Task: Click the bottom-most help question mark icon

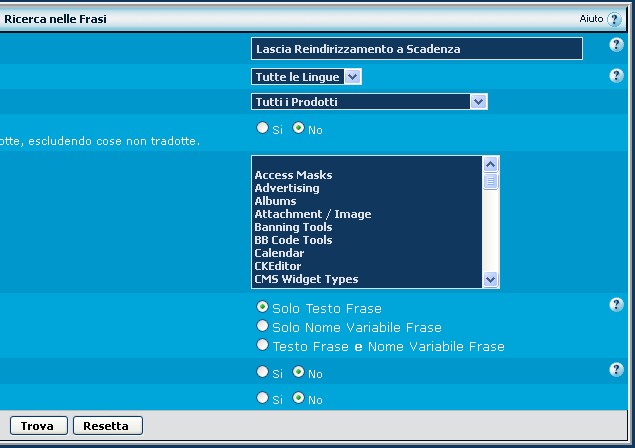Action: click(x=616, y=370)
